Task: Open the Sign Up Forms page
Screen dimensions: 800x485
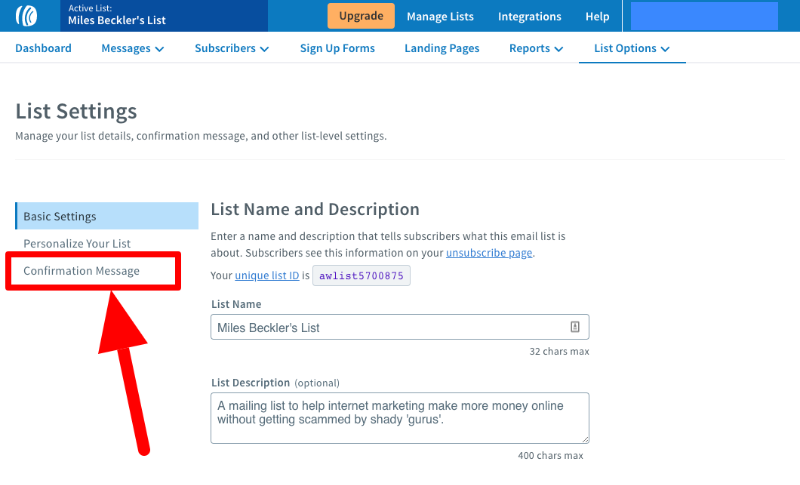Action: point(337,48)
